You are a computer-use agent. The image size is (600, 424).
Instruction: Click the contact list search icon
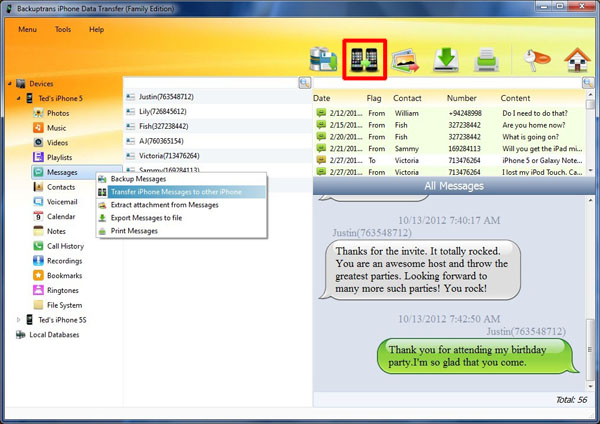click(305, 83)
